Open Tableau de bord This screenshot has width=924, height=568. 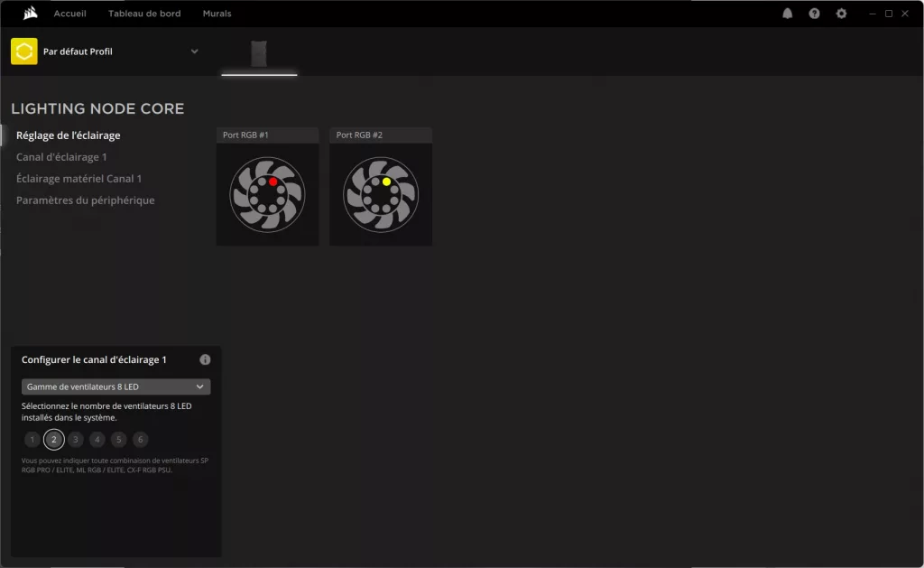[x=144, y=14]
